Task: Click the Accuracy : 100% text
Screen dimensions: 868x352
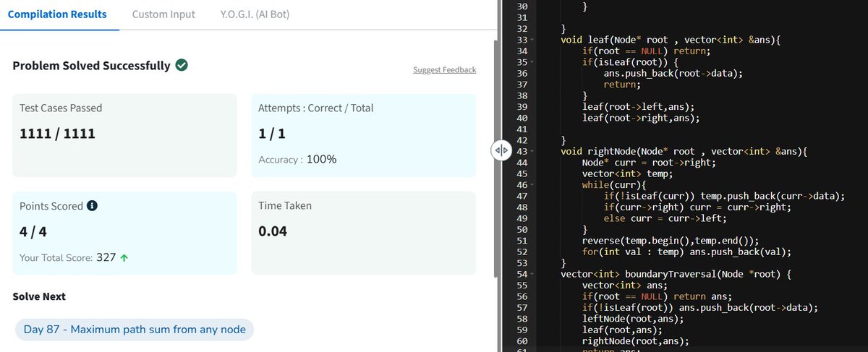Action: point(297,159)
